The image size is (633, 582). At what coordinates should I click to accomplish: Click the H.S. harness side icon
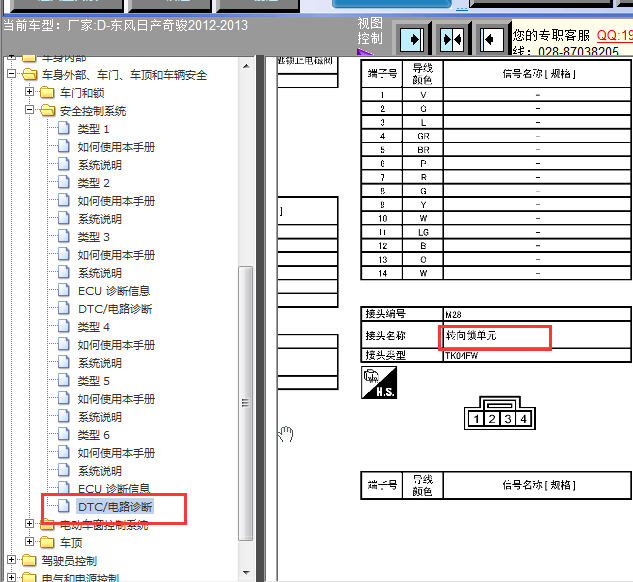point(379,383)
